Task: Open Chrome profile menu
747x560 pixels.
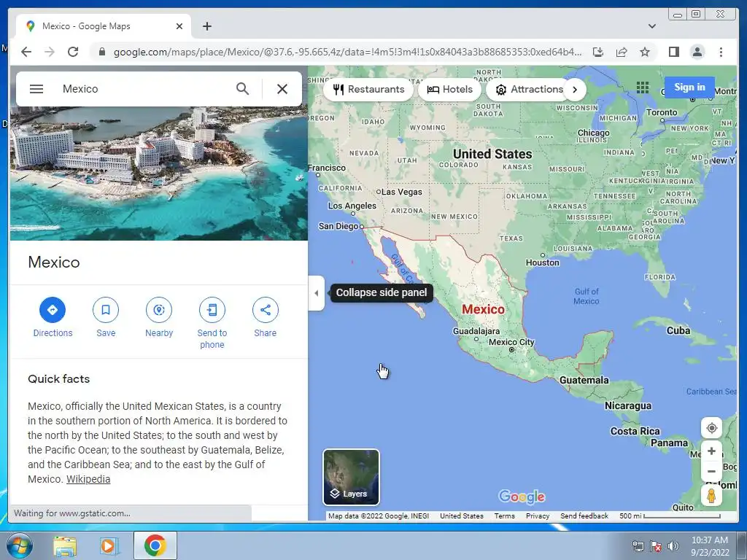Action: point(697,52)
